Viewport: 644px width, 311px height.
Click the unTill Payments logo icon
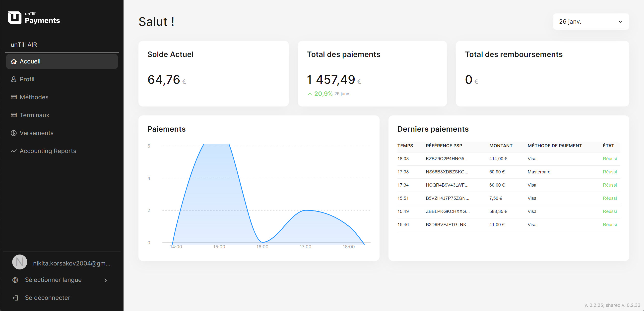[x=14, y=17]
